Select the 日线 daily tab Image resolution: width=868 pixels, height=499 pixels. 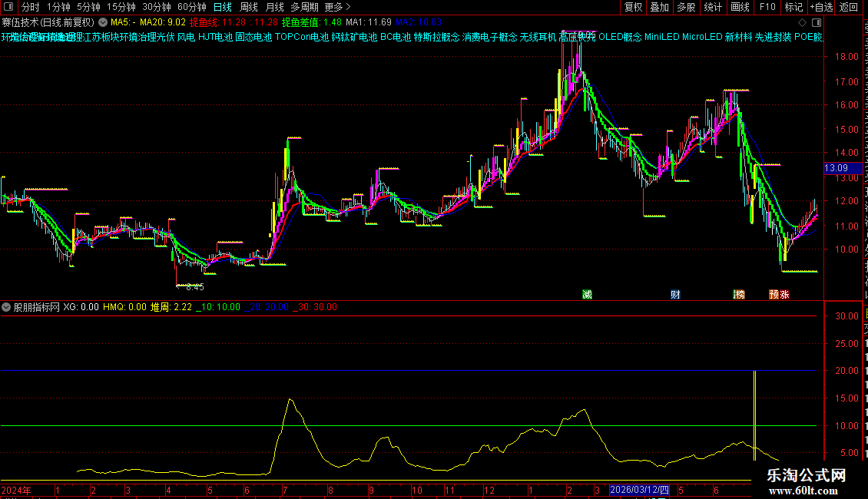tap(223, 7)
